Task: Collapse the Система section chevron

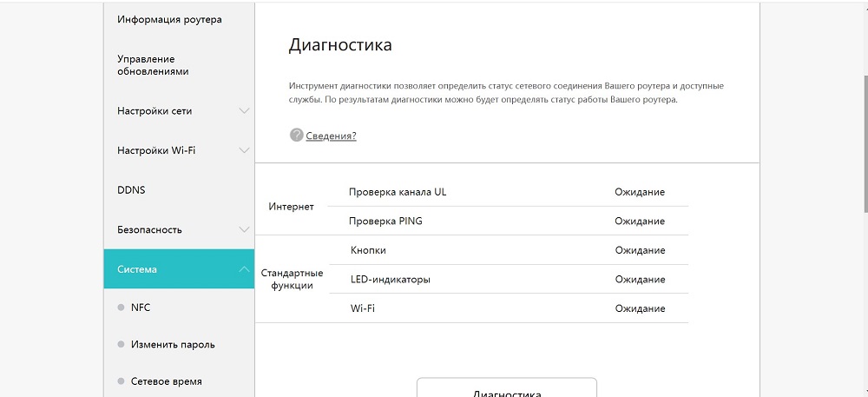Action: coord(244,269)
